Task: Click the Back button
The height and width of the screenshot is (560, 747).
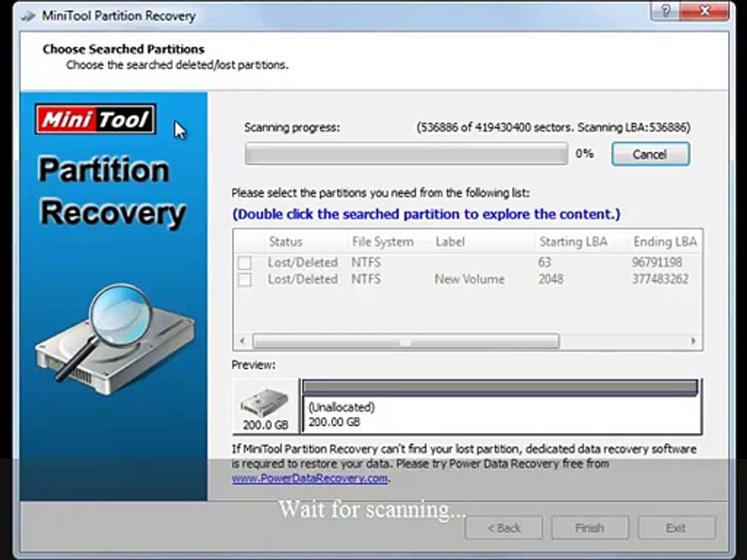Action: 504,528
